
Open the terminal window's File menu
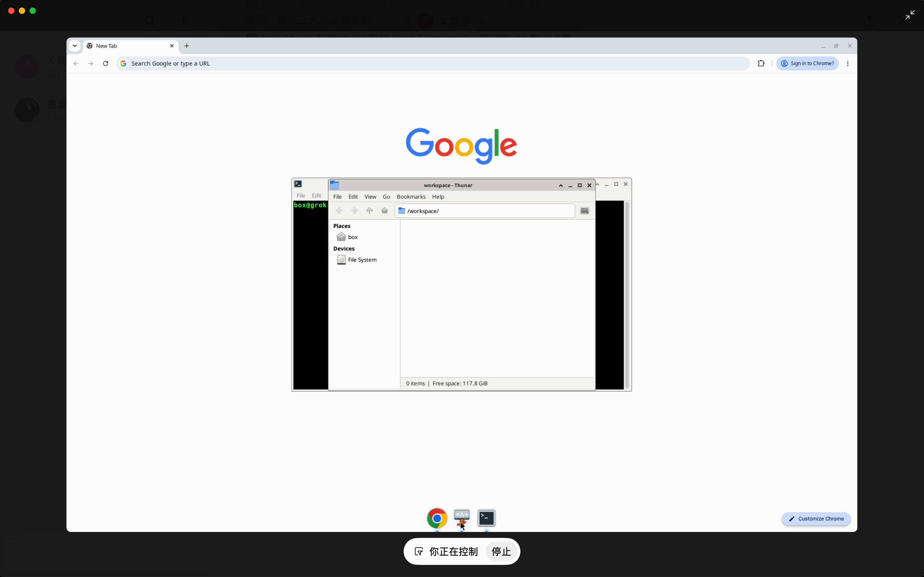301,195
